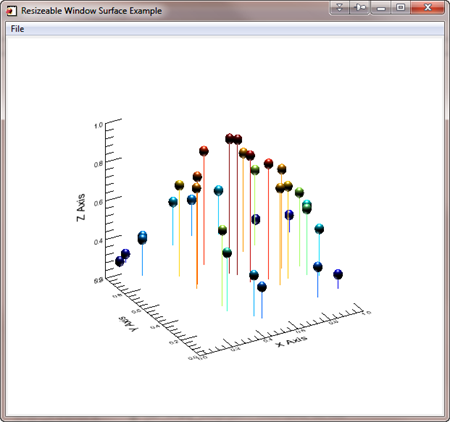Select the Y Axis title label
The width and height of the screenshot is (450, 422).
(x=129, y=324)
